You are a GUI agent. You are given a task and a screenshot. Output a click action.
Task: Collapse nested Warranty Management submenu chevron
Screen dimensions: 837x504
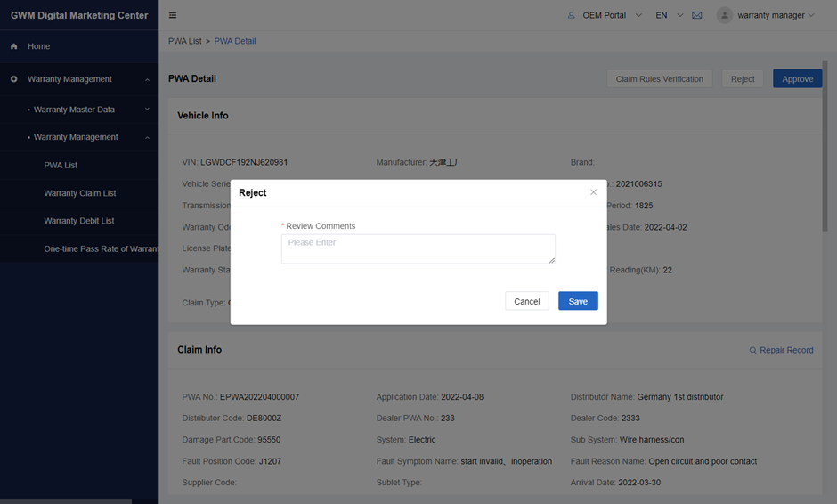147,138
